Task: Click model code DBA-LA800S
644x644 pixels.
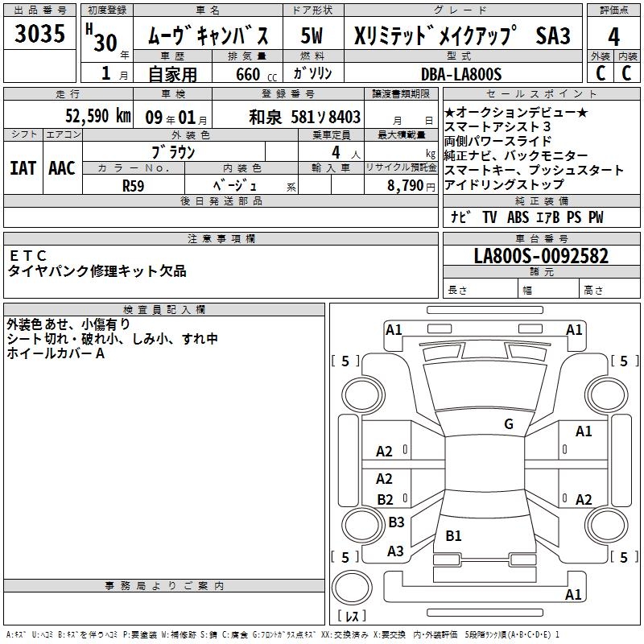Action: (x=461, y=74)
